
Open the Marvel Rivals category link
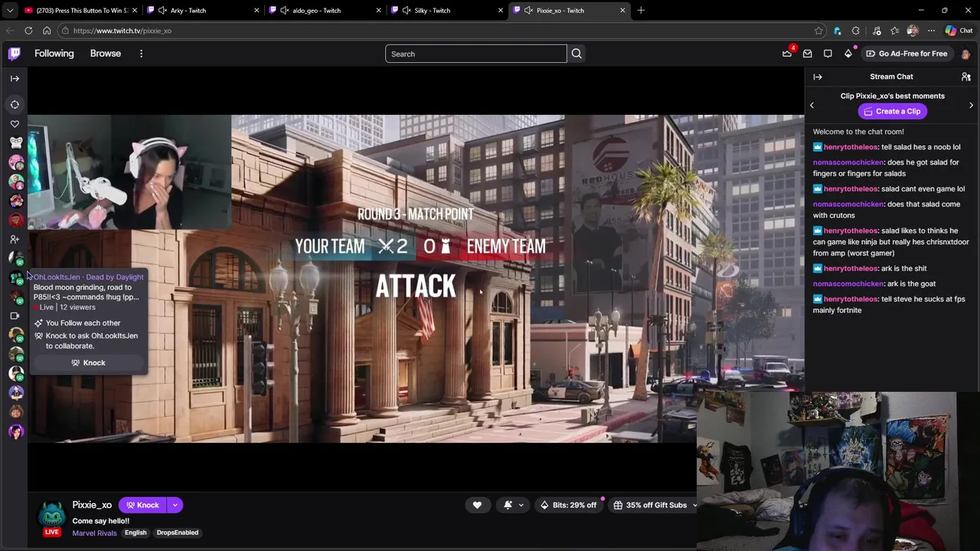(x=94, y=533)
